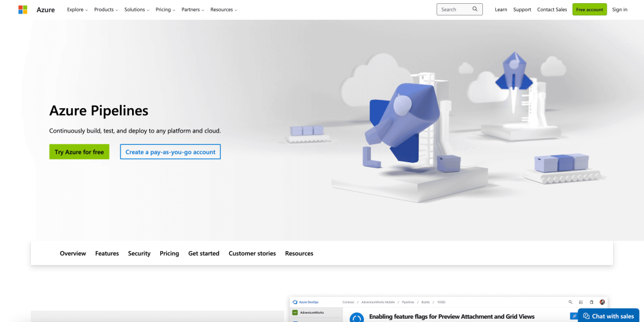Click the Contact Sales link
644x322 pixels.
(552, 10)
